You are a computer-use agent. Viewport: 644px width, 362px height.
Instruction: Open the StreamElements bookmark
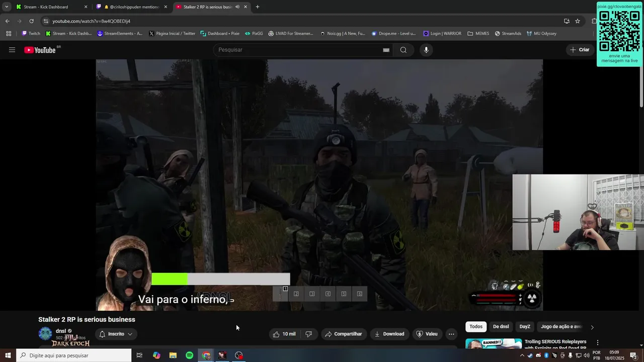pyautogui.click(x=120, y=34)
